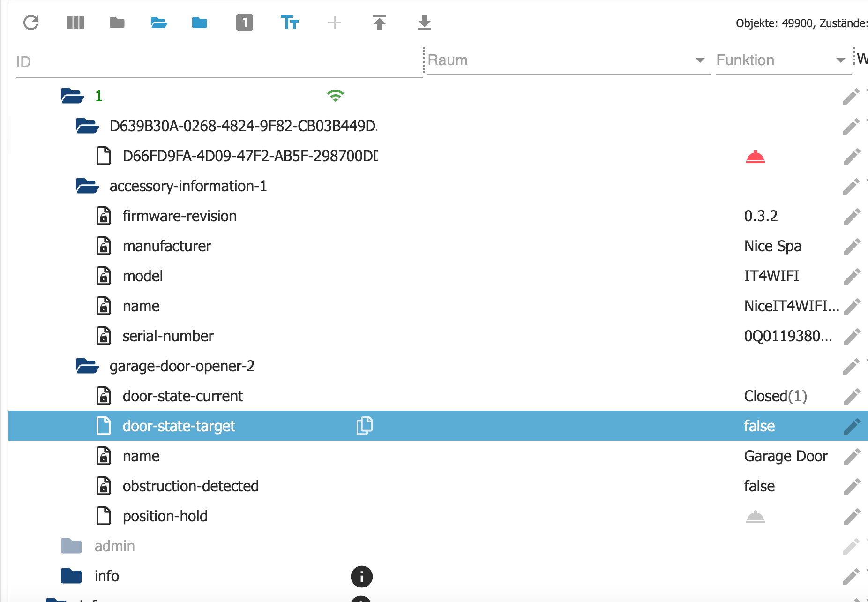This screenshot has height=602, width=868.
Task: Click the gray collapse-all folder icon
Action: 117,23
